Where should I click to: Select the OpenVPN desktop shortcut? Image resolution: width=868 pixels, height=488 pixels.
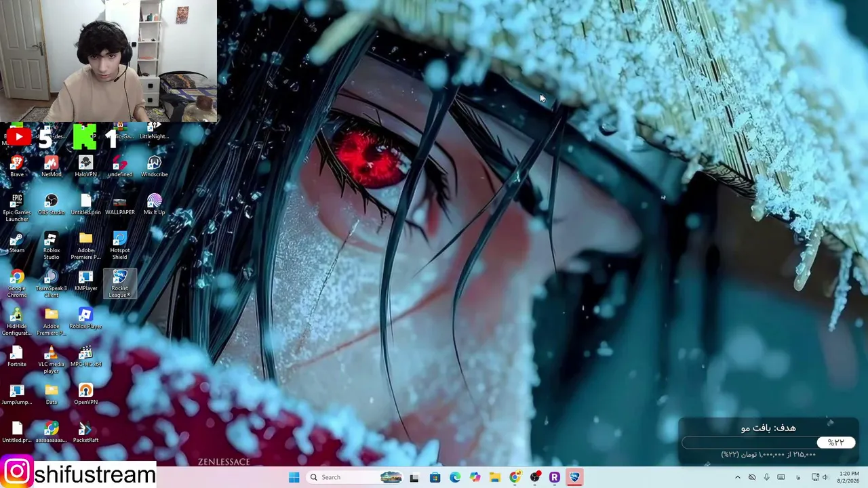85,394
